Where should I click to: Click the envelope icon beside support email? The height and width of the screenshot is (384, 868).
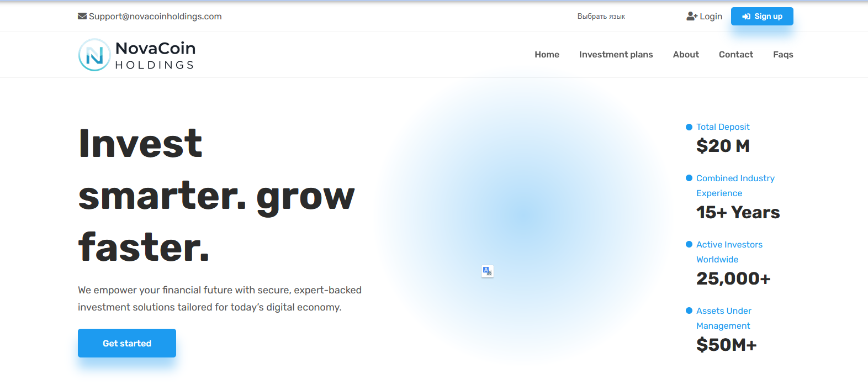[82, 17]
